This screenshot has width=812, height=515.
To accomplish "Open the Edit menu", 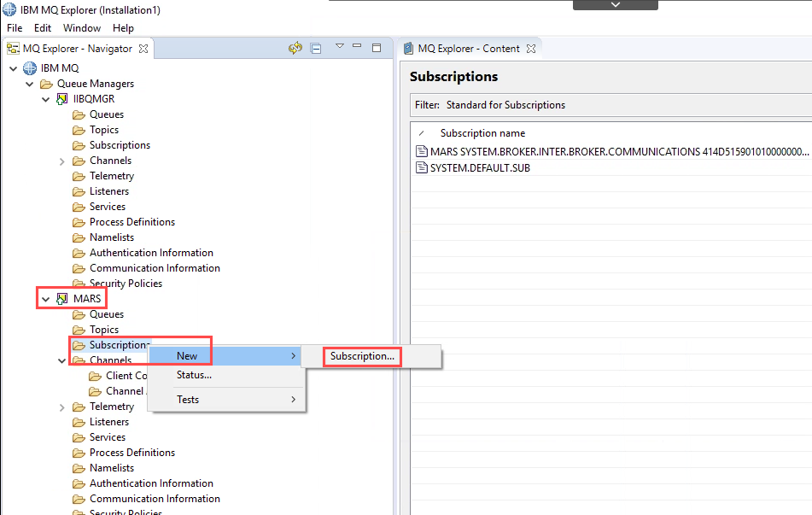I will click(43, 28).
